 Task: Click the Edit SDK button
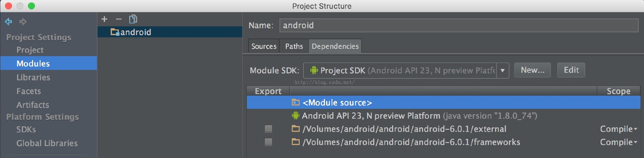pyautogui.click(x=571, y=70)
